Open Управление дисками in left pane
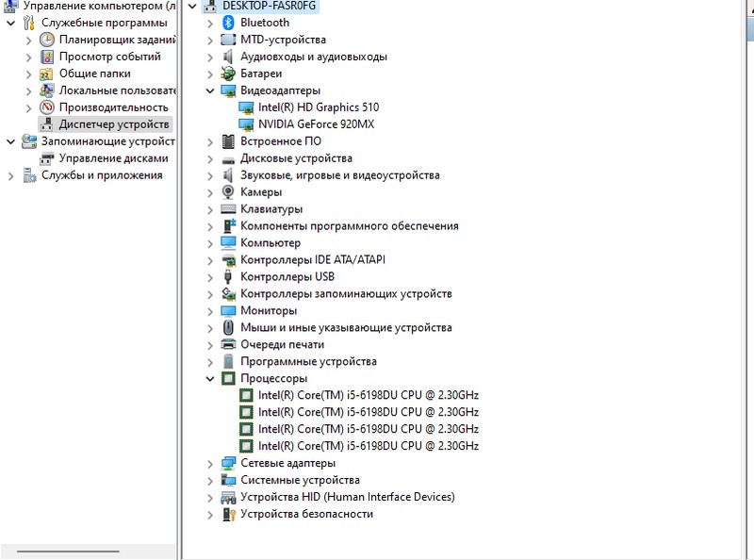The height and width of the screenshot is (560, 754). (113, 158)
